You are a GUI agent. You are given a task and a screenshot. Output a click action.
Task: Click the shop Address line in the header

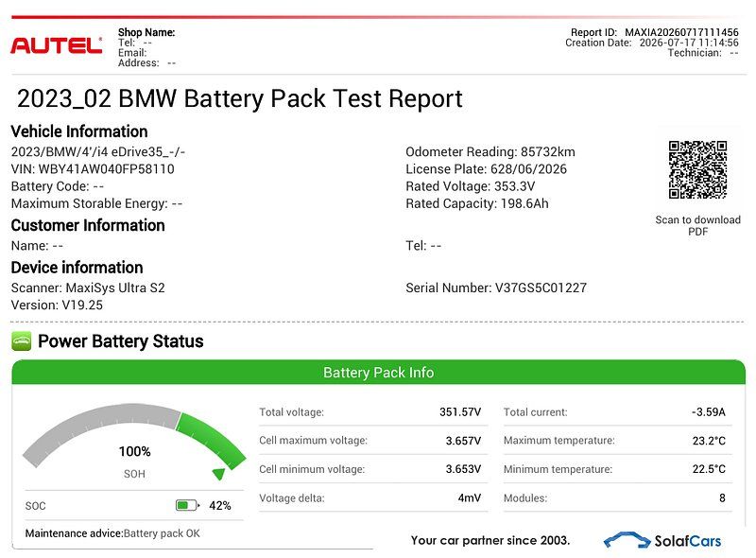(147, 62)
